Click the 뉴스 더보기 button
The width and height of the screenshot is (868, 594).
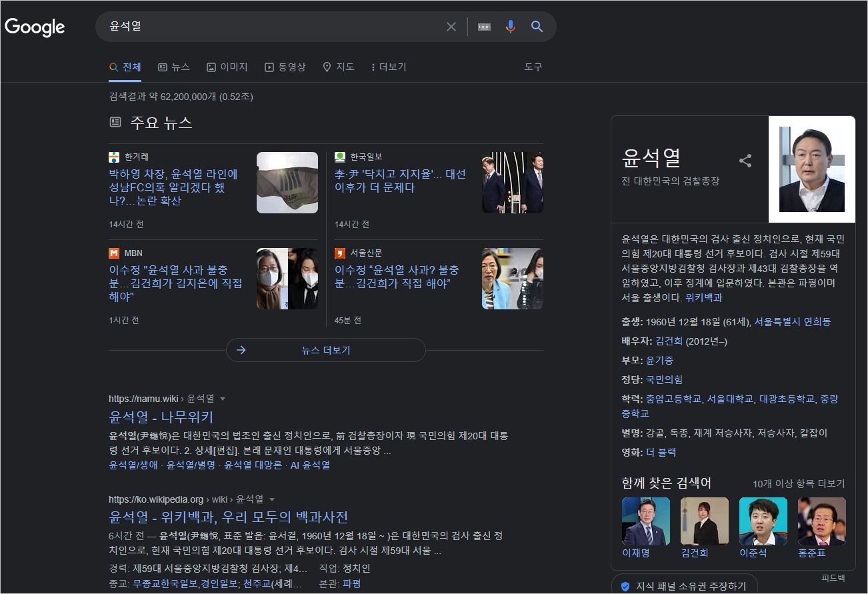pos(326,350)
